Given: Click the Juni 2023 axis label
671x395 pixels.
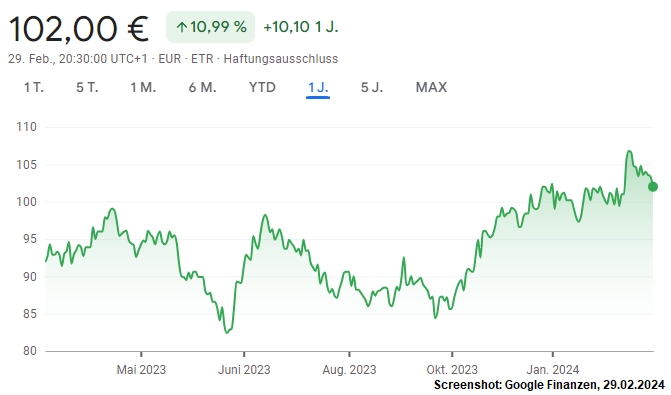Looking at the screenshot, I should point(244,370).
